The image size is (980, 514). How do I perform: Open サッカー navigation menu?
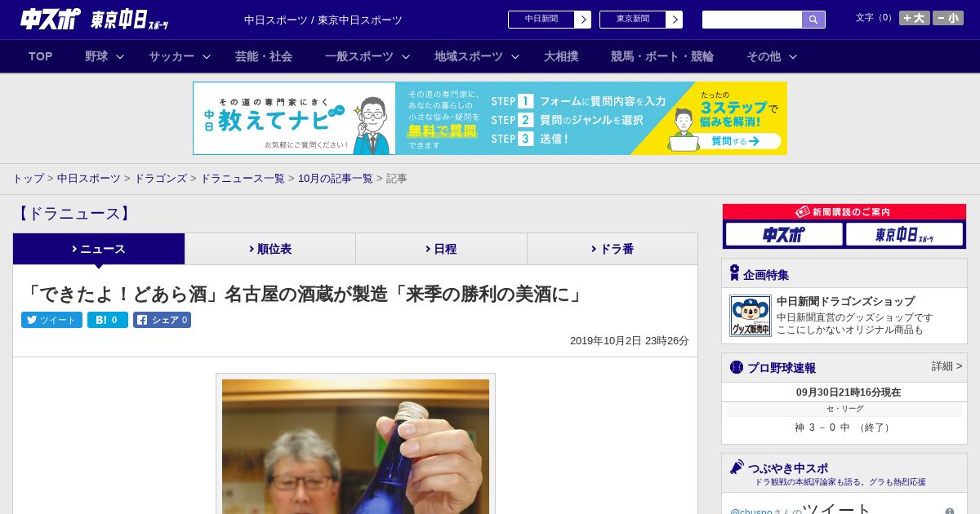(x=171, y=56)
